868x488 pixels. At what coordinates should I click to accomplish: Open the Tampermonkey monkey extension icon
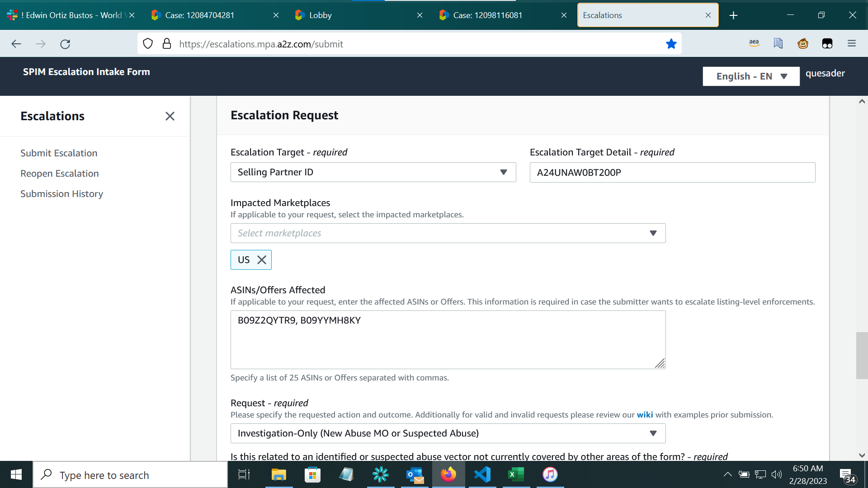pos(803,43)
